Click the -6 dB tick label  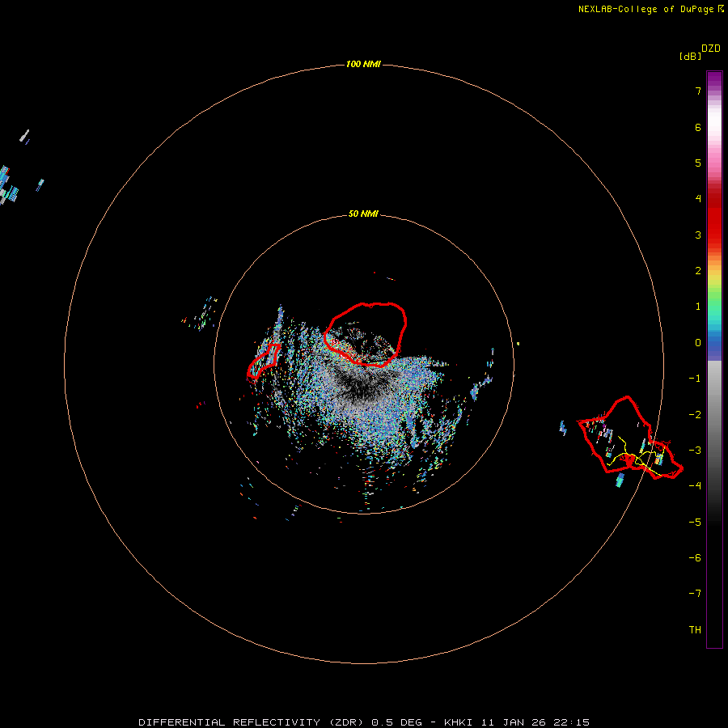695,558
